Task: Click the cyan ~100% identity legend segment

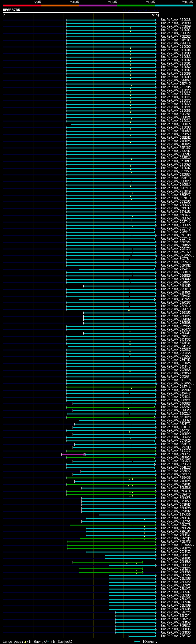Action: click(x=174, y=6)
